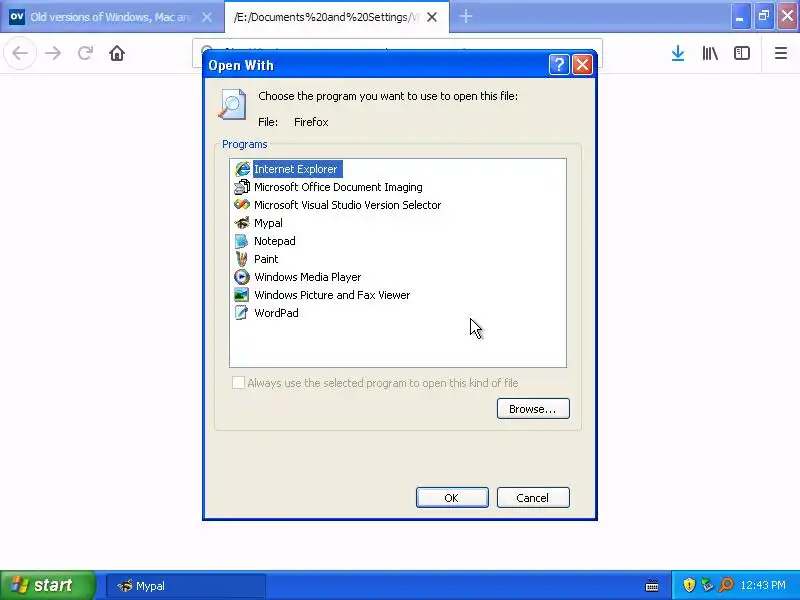
Task: Confirm with the OK button
Action: tap(452, 497)
